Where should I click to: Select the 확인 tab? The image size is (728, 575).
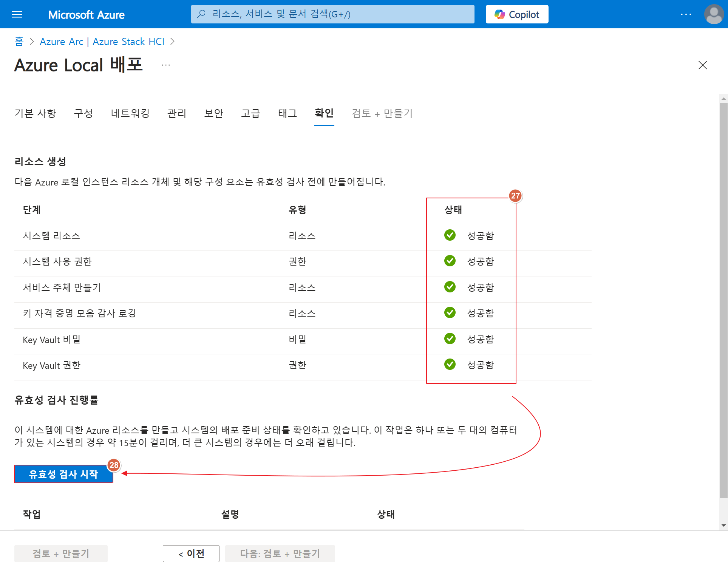324,113
